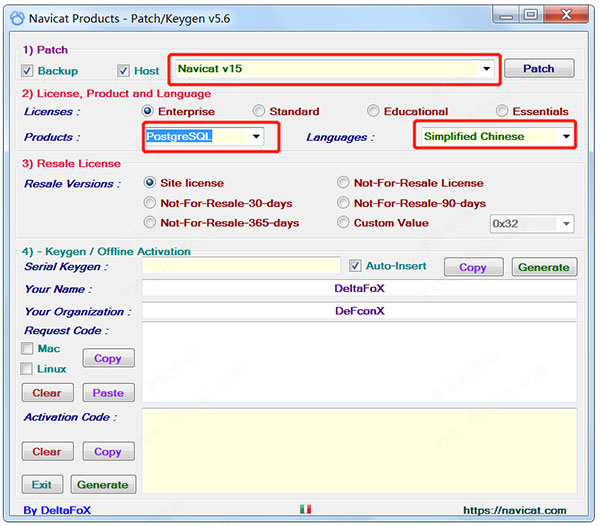600x526 pixels.
Task: Click the Exit button
Action: click(x=42, y=484)
